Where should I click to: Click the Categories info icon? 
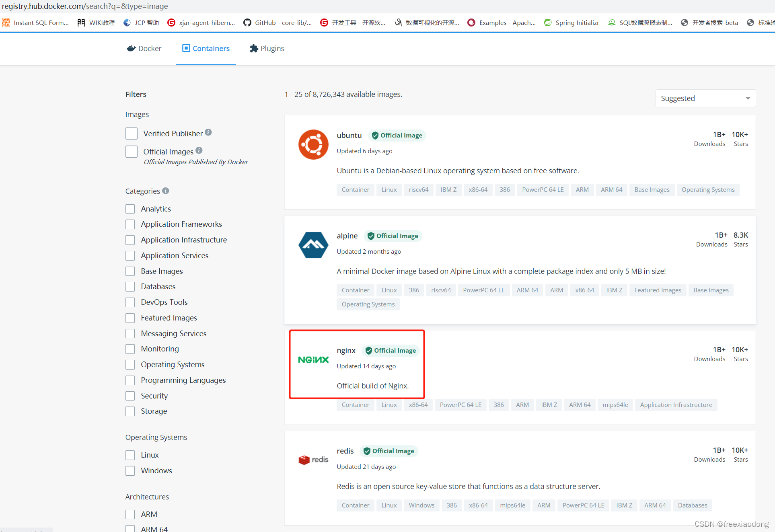166,191
